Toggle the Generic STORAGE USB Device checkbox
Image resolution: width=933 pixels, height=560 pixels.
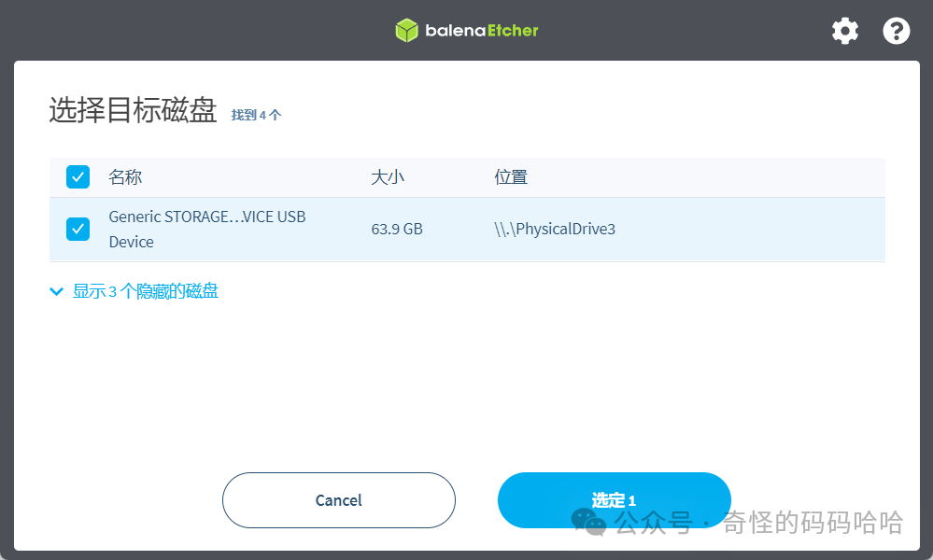(78, 228)
